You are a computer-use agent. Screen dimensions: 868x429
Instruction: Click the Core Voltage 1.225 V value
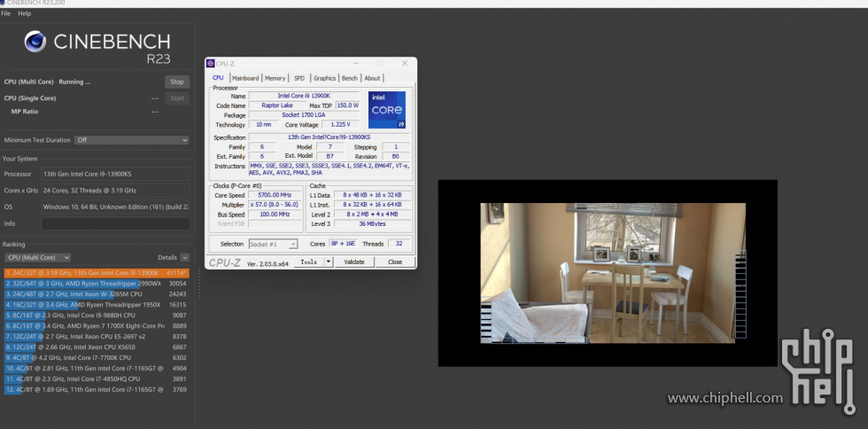click(x=340, y=125)
